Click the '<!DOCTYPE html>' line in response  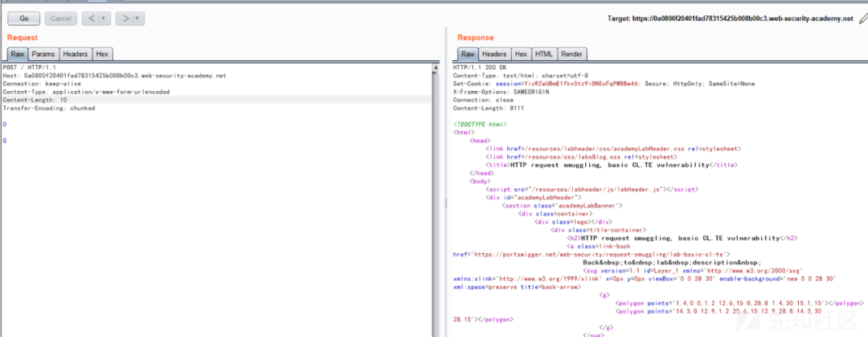pyautogui.click(x=479, y=125)
